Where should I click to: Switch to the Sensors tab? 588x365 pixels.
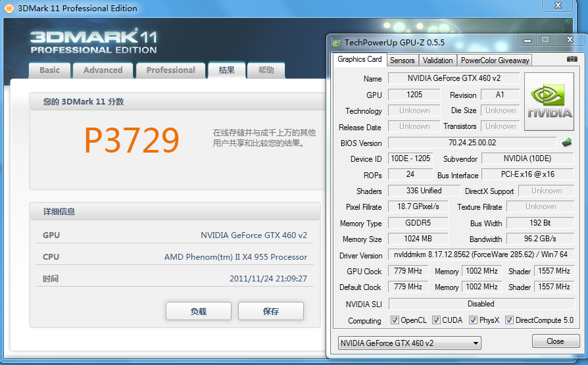point(402,60)
